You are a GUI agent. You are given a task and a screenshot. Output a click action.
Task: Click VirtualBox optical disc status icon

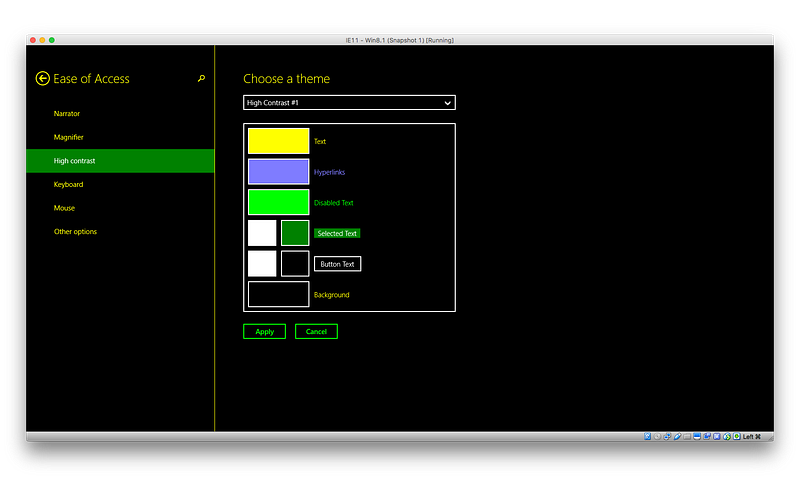657,437
